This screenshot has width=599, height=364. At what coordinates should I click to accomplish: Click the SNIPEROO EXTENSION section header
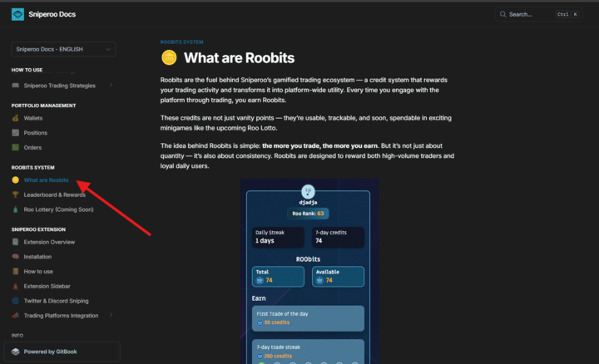[x=38, y=229]
